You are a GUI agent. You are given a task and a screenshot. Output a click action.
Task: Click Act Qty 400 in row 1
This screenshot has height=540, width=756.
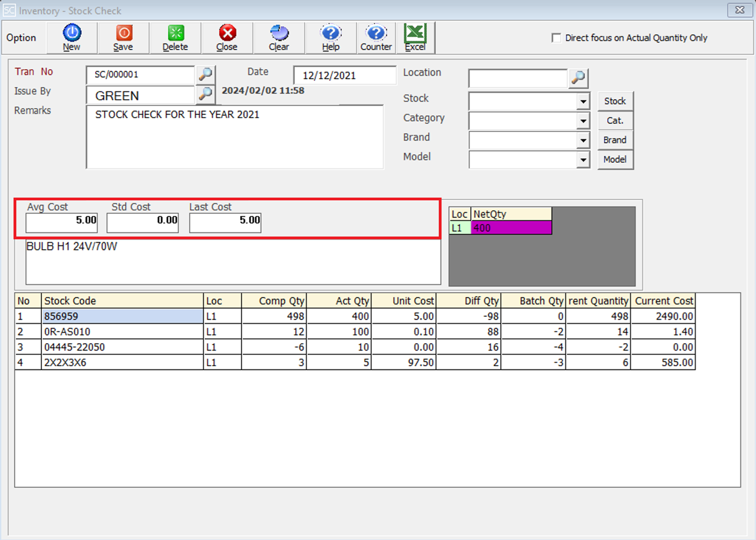[x=339, y=316]
